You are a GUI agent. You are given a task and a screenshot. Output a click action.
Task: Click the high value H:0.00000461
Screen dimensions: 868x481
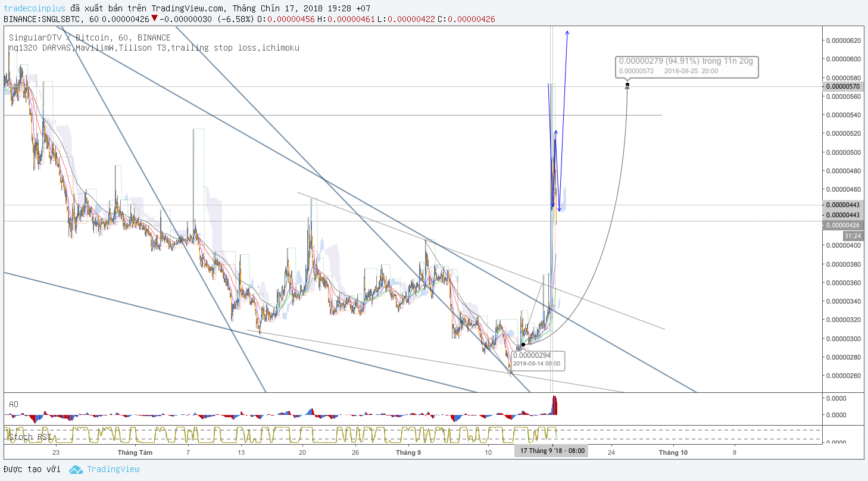tap(345, 18)
